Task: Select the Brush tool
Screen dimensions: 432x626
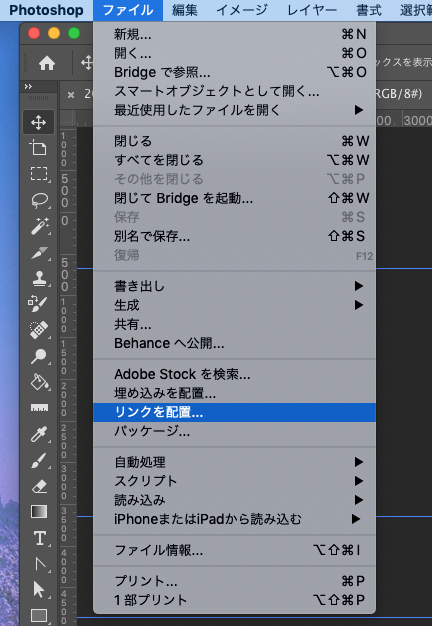Action: click(x=39, y=460)
